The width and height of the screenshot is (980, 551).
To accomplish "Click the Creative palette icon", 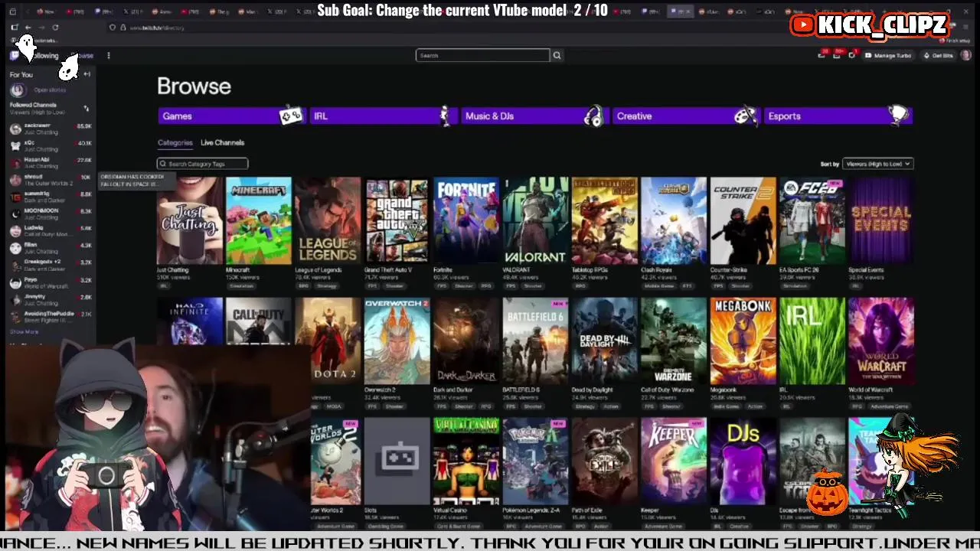I will [x=745, y=116].
